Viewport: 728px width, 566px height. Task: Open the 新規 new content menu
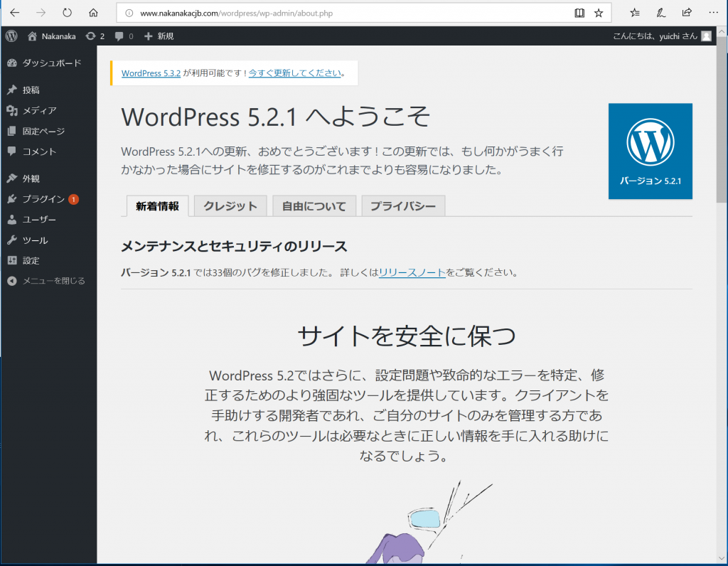coord(159,36)
